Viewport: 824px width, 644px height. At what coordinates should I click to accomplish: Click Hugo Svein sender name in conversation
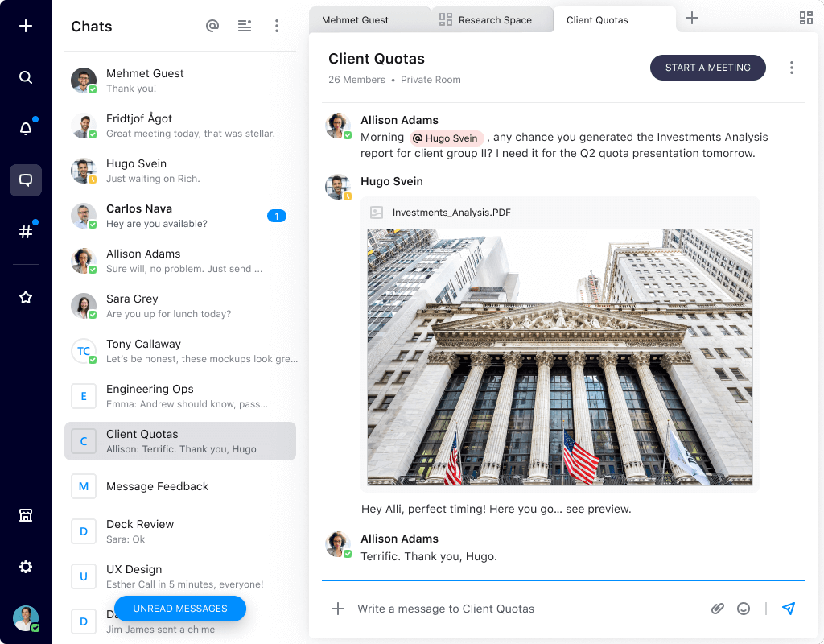point(392,181)
